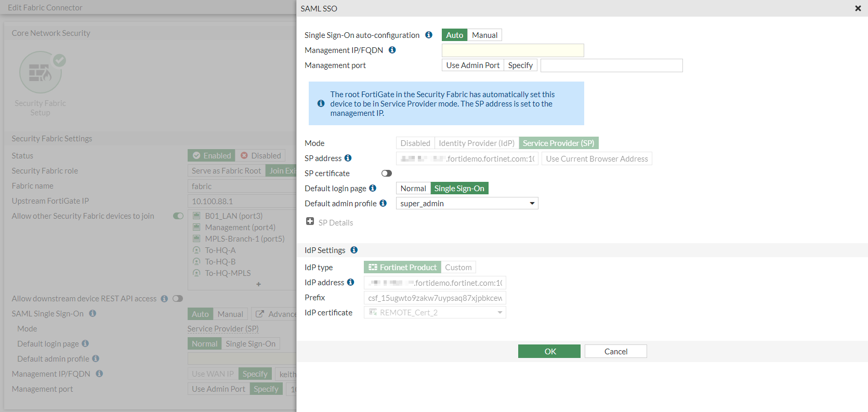Click info icon beside IdP address
This screenshot has width=868, height=412.
(x=351, y=282)
